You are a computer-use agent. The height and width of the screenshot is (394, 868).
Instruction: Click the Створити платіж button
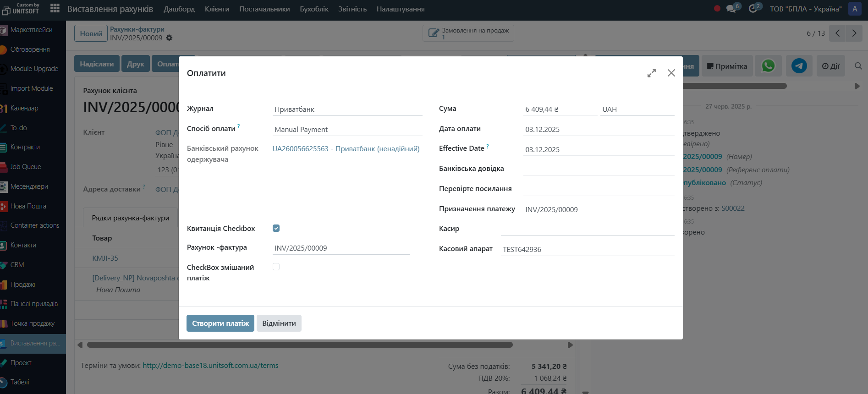(220, 323)
